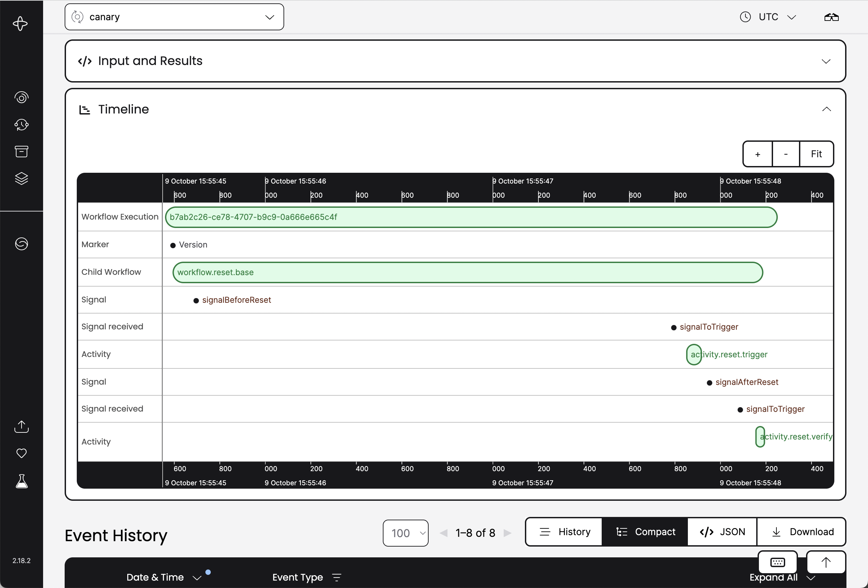Click the Upload/Import icon in sidebar
Image resolution: width=868 pixels, height=588 pixels.
(x=21, y=426)
